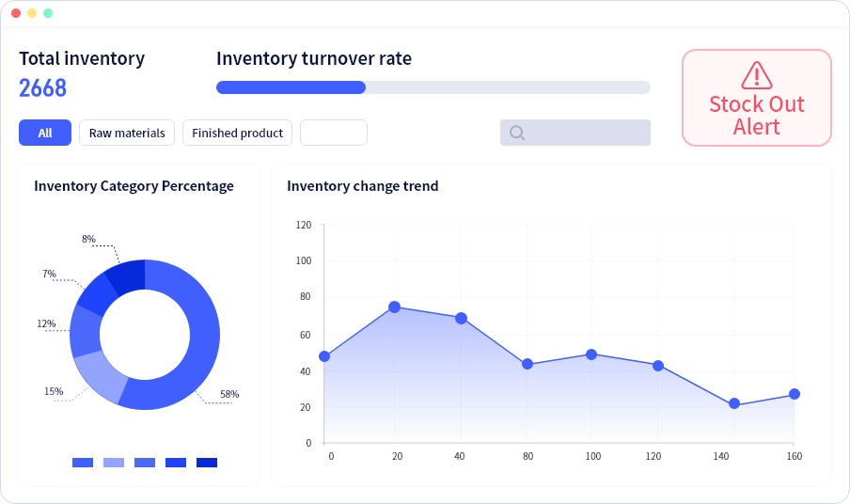Select the blank filter tab after Finished product
Image resolution: width=850 pixels, height=504 pixels.
point(334,133)
